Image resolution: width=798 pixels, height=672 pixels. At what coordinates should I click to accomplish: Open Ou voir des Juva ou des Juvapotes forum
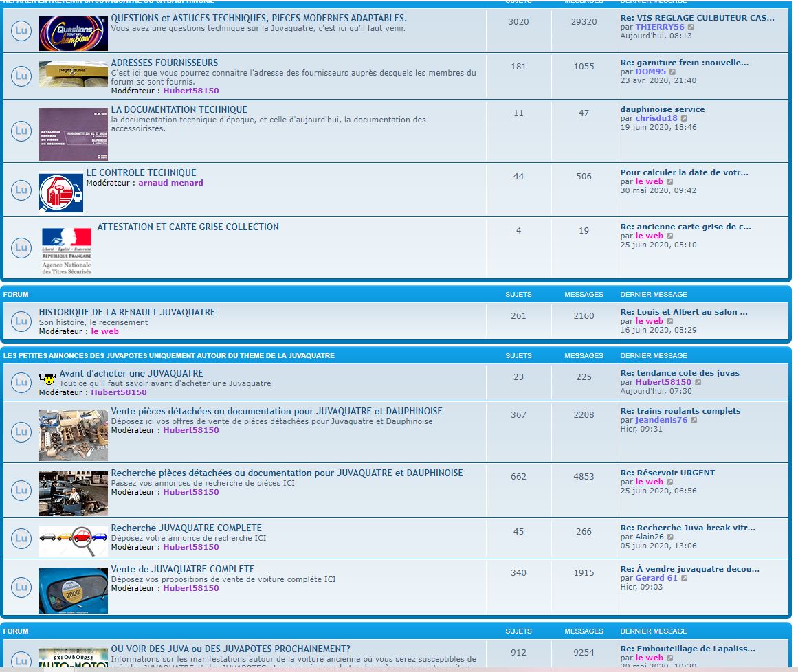230,649
